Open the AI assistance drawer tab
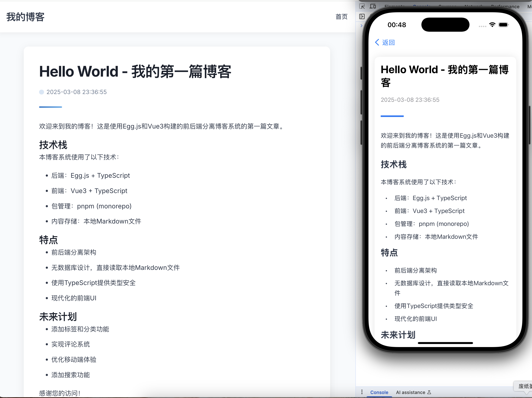The width and height of the screenshot is (532, 398). tap(410, 392)
